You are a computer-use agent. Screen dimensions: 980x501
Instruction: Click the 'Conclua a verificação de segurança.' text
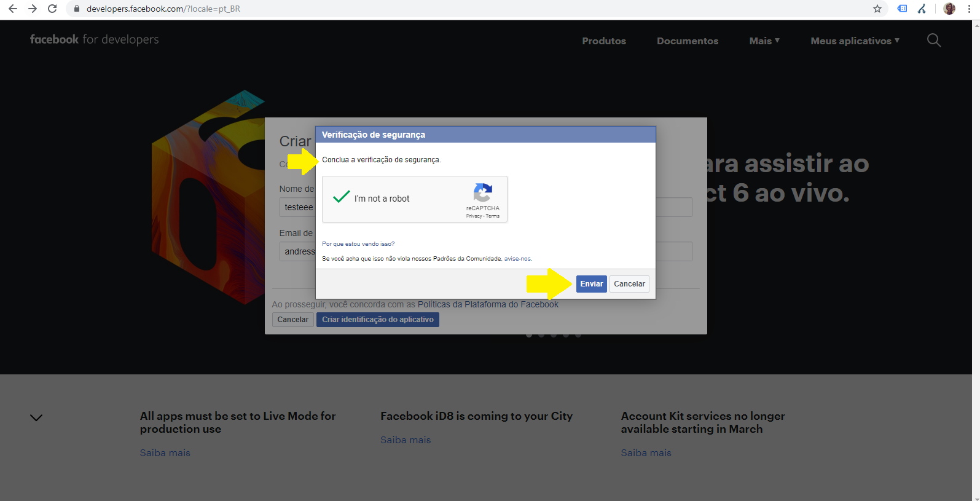tap(382, 160)
